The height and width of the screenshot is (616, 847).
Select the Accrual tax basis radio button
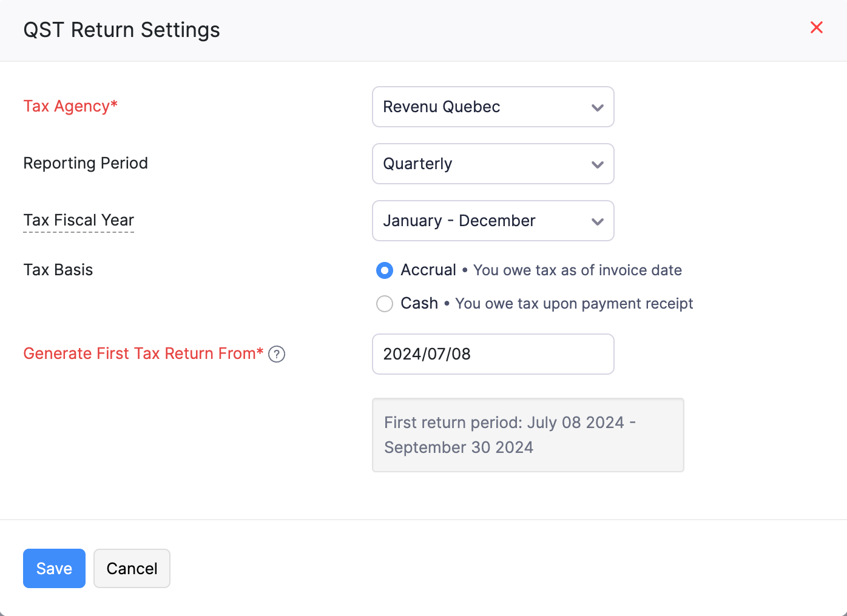coord(385,270)
